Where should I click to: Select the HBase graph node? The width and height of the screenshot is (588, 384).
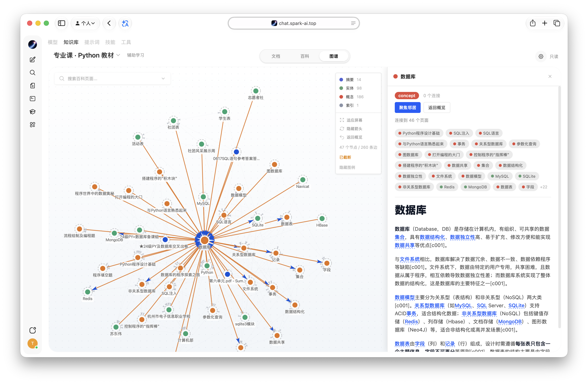[322, 218]
